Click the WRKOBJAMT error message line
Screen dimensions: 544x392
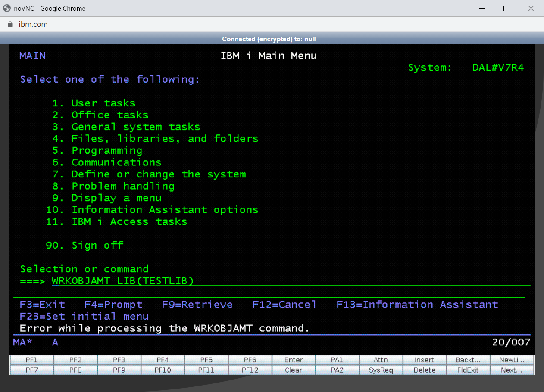[x=165, y=328]
